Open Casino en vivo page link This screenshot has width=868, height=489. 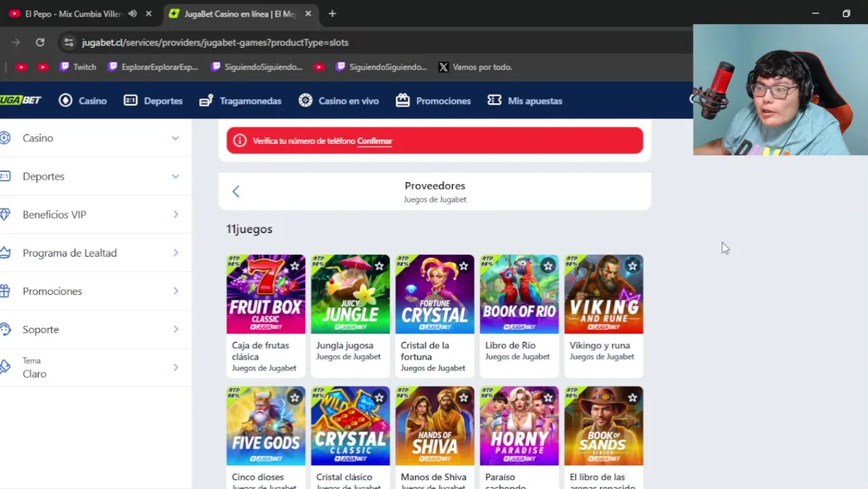tap(348, 101)
